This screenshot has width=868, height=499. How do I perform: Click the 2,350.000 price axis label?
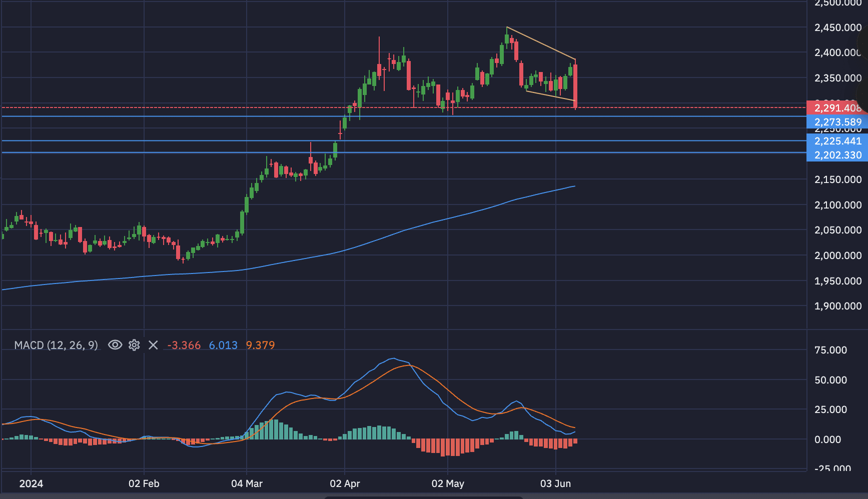tap(838, 78)
